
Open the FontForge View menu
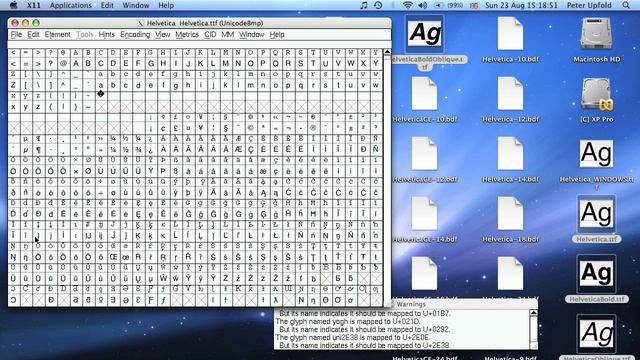pos(162,35)
